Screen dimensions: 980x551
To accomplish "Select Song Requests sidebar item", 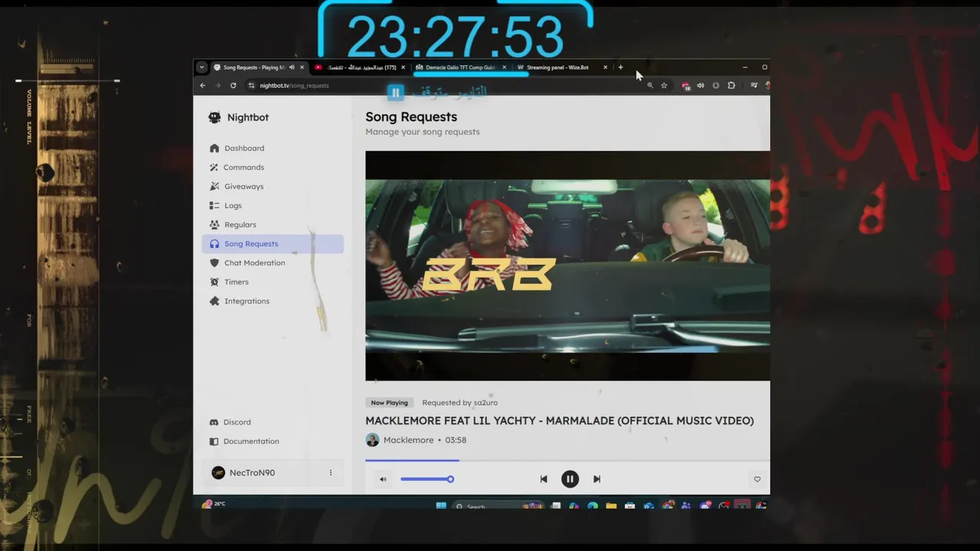I will tap(273, 243).
